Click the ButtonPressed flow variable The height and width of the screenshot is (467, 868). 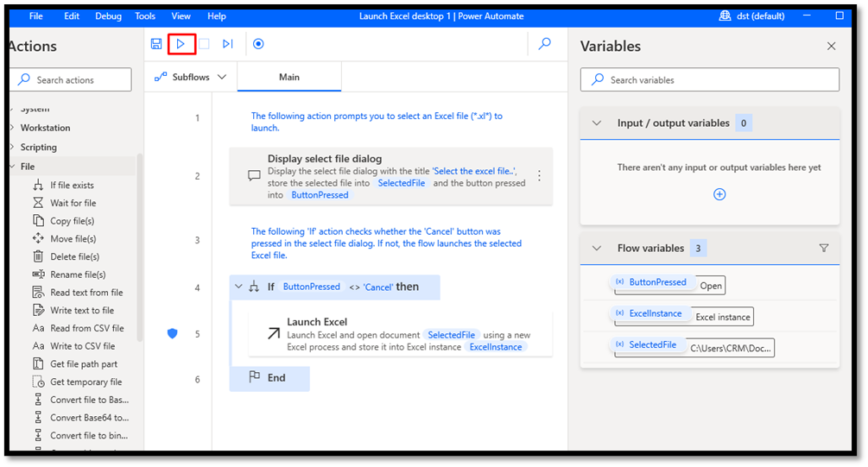651,282
